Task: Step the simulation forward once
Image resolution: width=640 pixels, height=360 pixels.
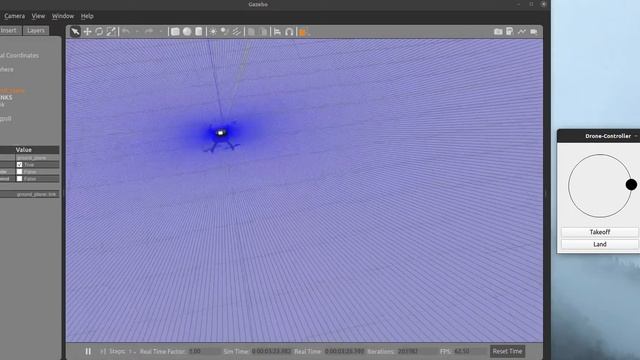Action: tap(103, 351)
